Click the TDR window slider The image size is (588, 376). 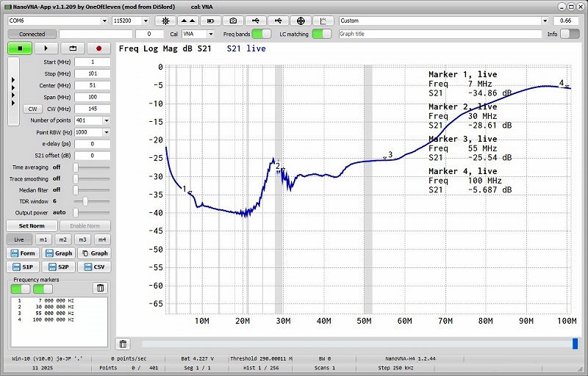click(86, 200)
